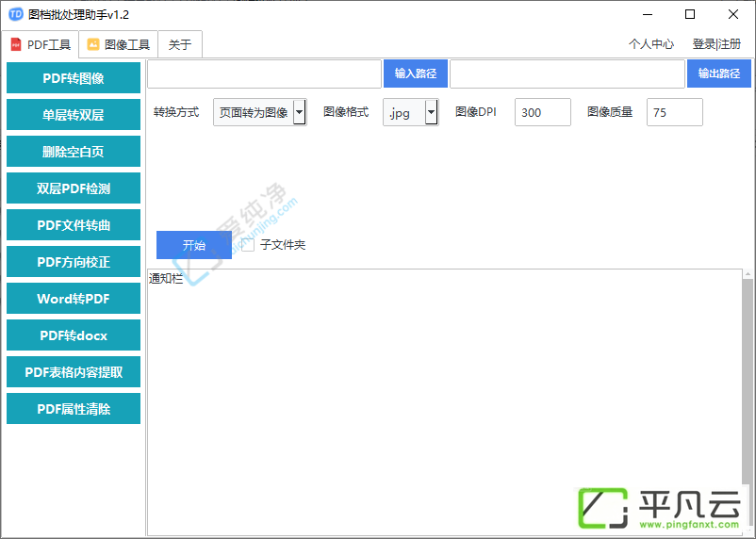This screenshot has height=539, width=756.
Task: Open the 关于 tab
Action: (180, 44)
